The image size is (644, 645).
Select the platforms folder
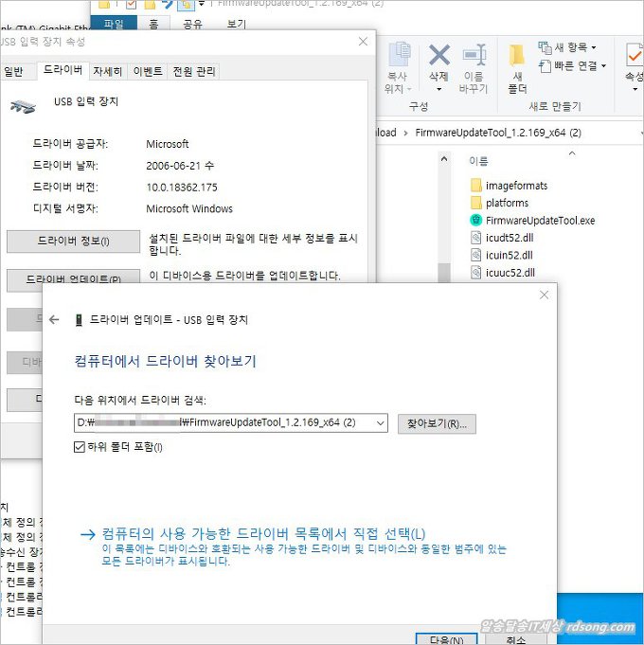coord(507,203)
